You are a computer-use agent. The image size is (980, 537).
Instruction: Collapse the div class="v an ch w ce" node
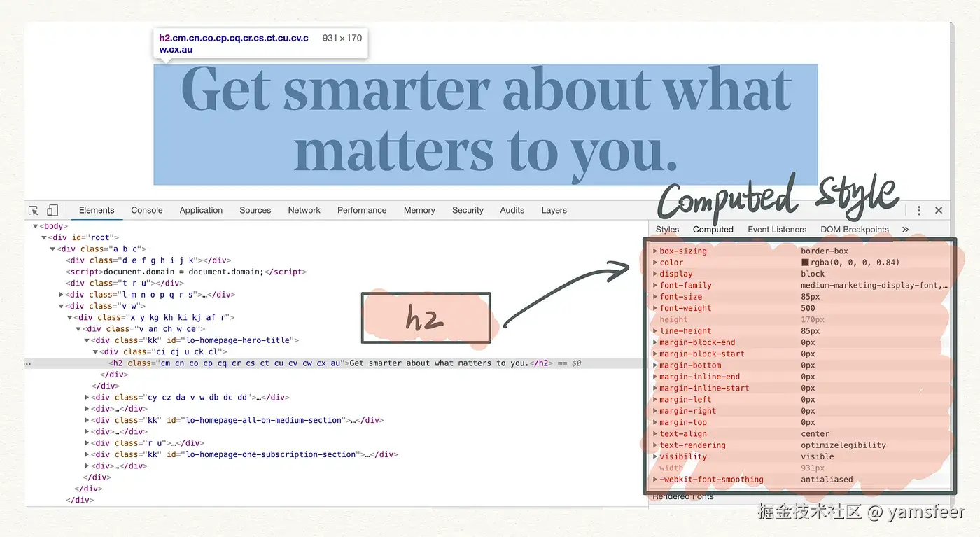tap(78, 329)
